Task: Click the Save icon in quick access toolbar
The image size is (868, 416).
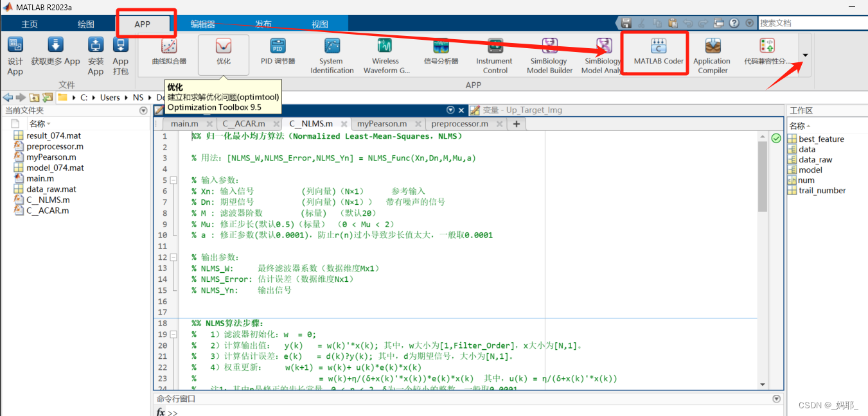Action: click(627, 23)
